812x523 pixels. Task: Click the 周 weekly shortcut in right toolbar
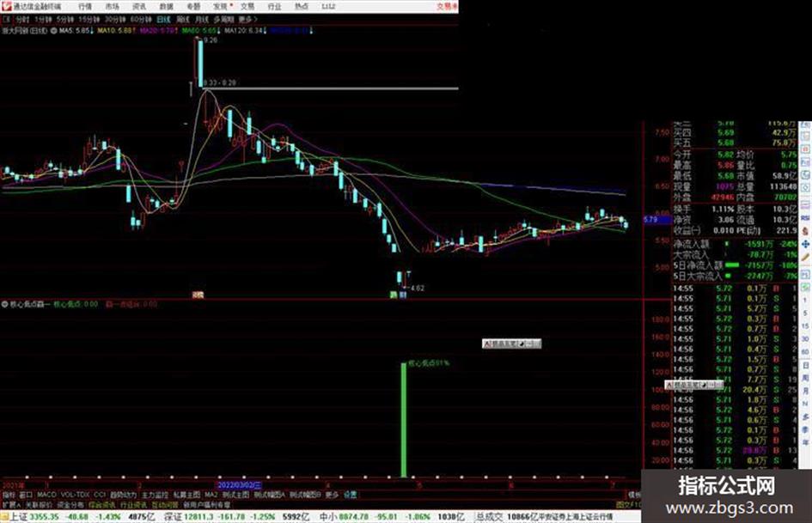click(x=805, y=378)
